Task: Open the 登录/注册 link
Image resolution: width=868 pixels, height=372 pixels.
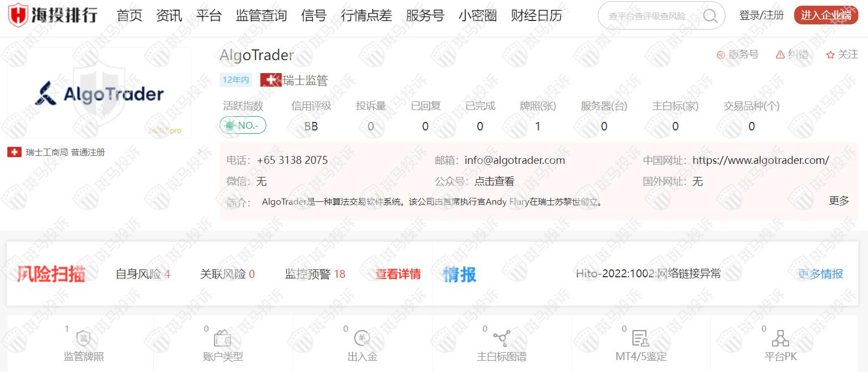Action: [761, 16]
